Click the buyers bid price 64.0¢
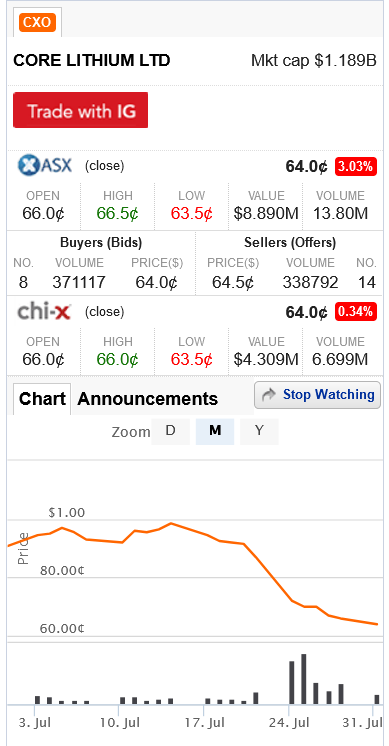Image resolution: width=389 pixels, height=746 pixels. [156, 283]
